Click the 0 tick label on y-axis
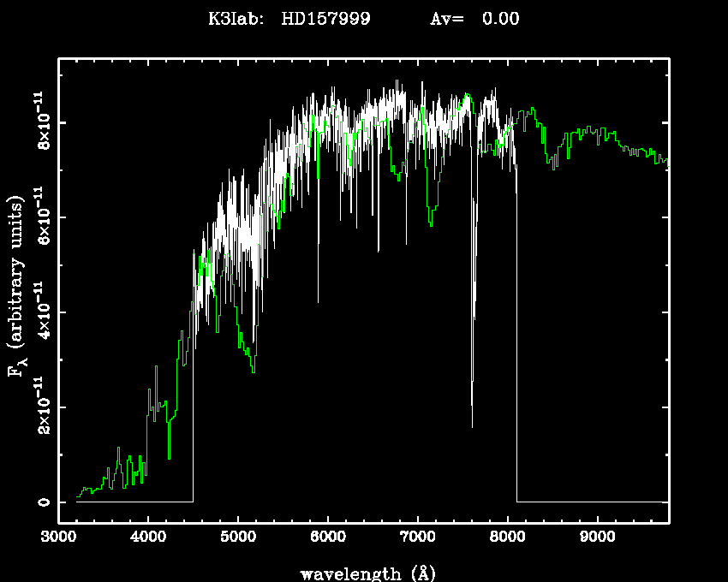This screenshot has height=582, width=728. coord(41,502)
